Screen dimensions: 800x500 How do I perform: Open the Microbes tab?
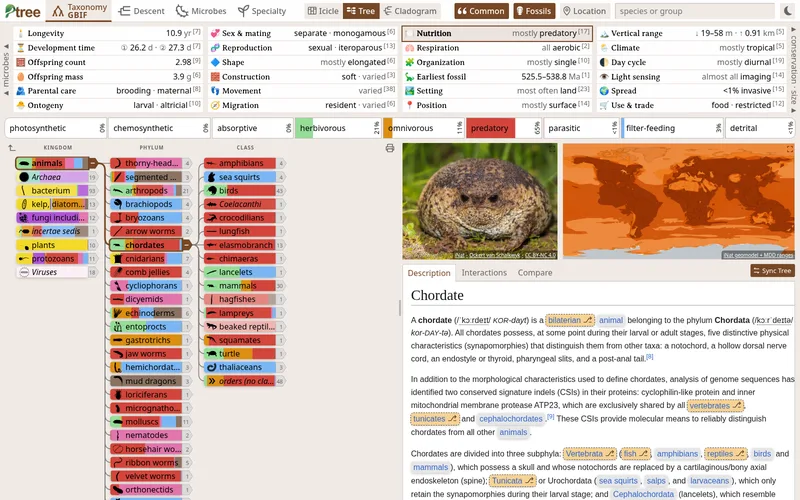pos(201,11)
